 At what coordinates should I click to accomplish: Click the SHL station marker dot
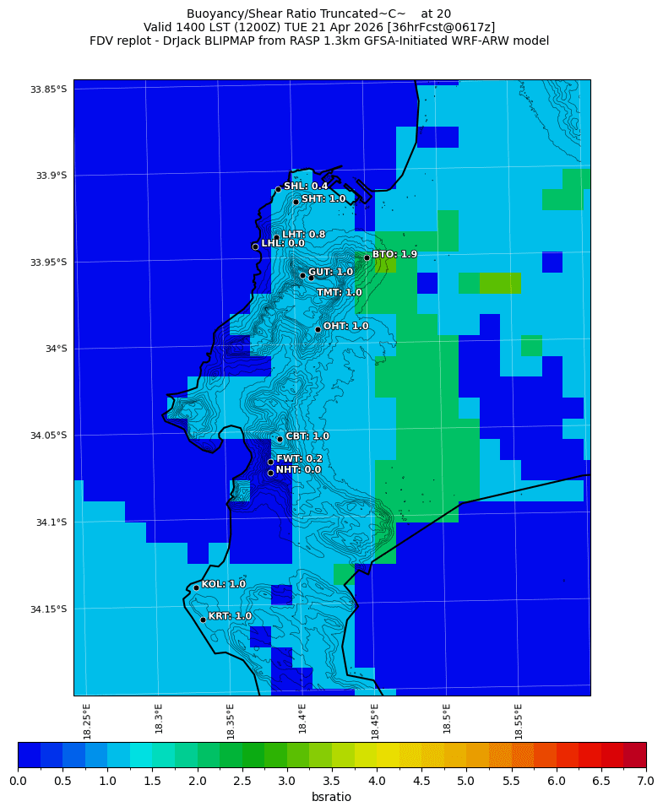click(278, 189)
